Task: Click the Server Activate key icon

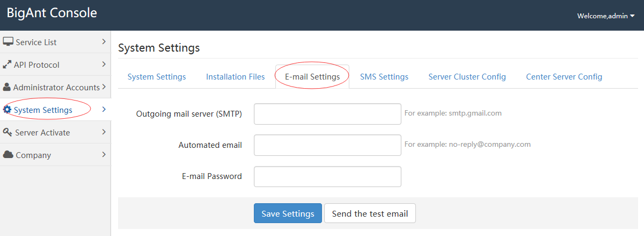Action: click(x=8, y=132)
